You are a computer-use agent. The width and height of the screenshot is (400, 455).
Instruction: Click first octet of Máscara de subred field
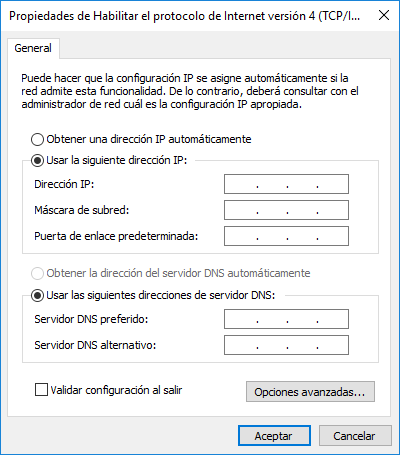click(x=241, y=210)
